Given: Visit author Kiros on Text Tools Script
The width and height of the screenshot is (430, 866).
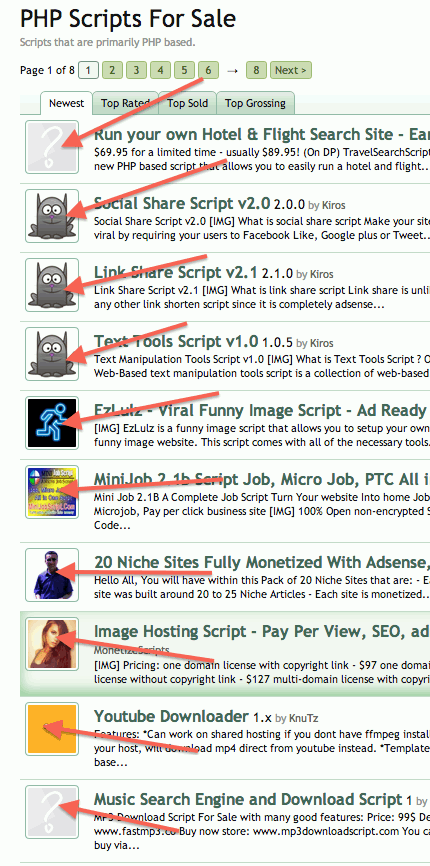Looking at the screenshot, I should pos(321,344).
